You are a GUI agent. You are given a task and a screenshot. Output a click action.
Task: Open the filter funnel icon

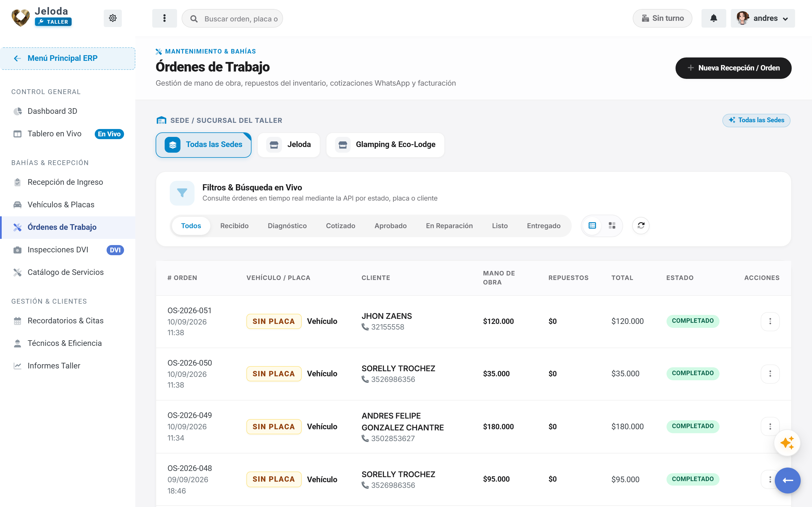pyautogui.click(x=182, y=193)
